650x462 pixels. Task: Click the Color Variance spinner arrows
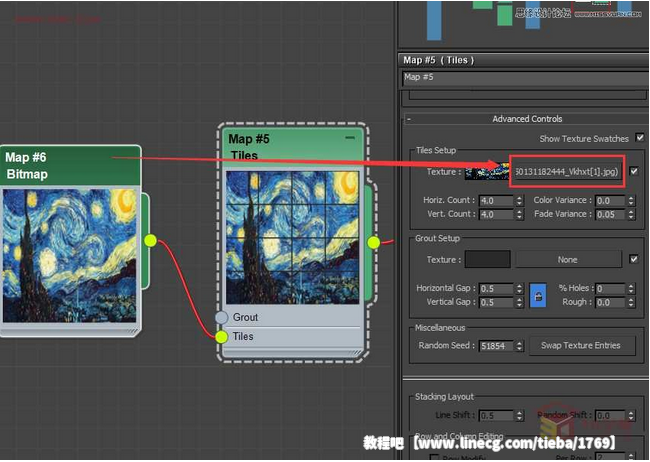(631, 201)
